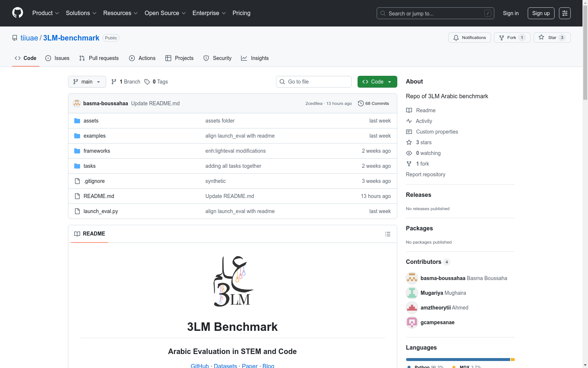
Task: Open the Pricing link
Action: (x=241, y=13)
